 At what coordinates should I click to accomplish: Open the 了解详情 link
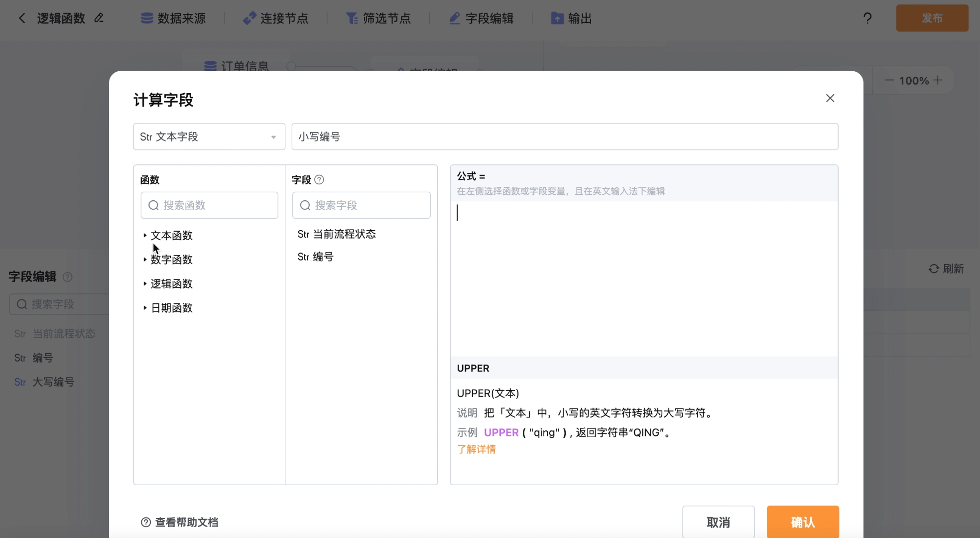tap(477, 449)
